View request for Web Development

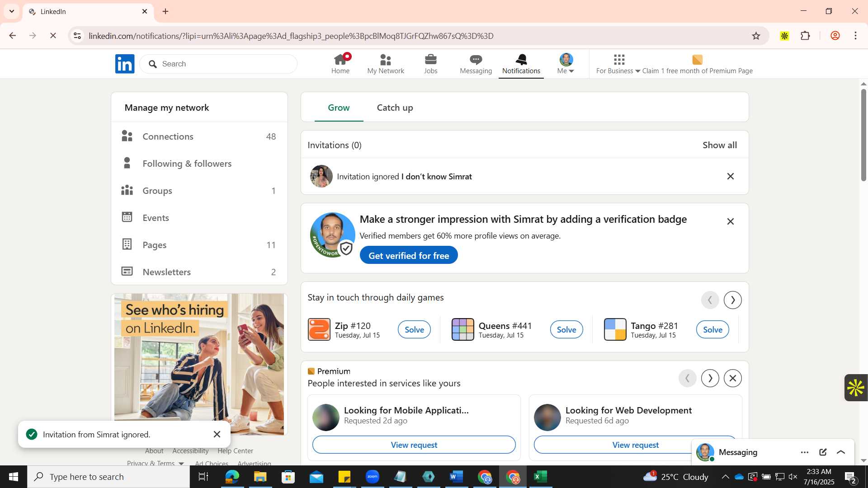tap(635, 445)
